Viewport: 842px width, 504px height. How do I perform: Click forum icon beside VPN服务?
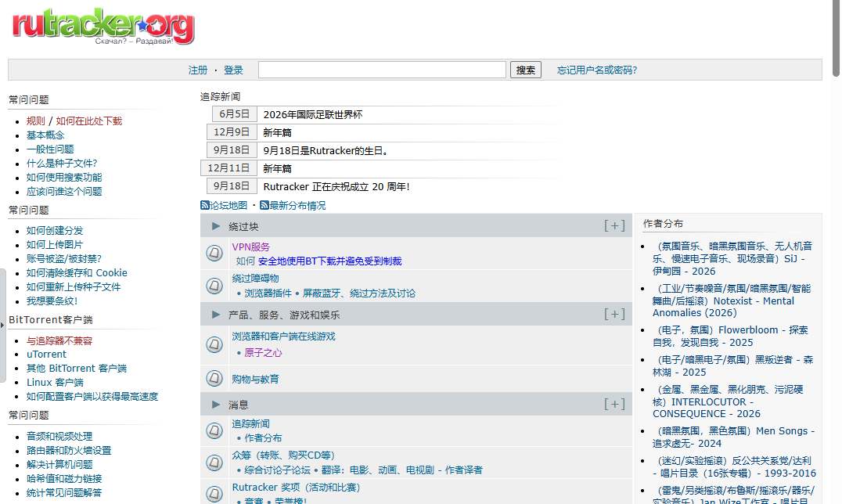point(214,253)
